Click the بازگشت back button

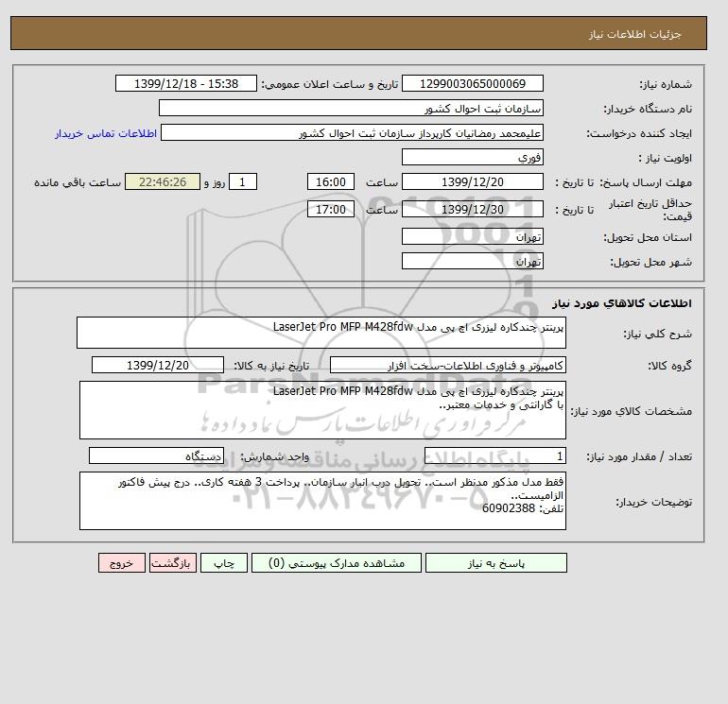pos(173,563)
